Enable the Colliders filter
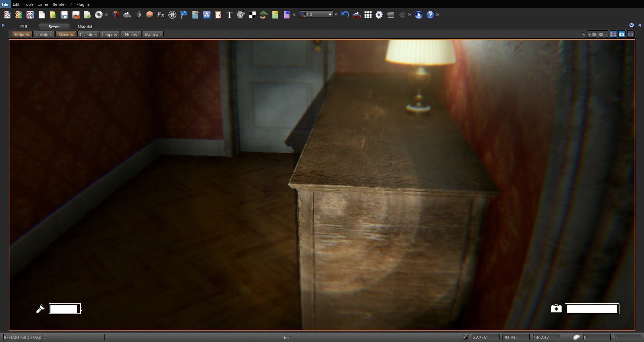The height and width of the screenshot is (342, 644). [x=43, y=34]
